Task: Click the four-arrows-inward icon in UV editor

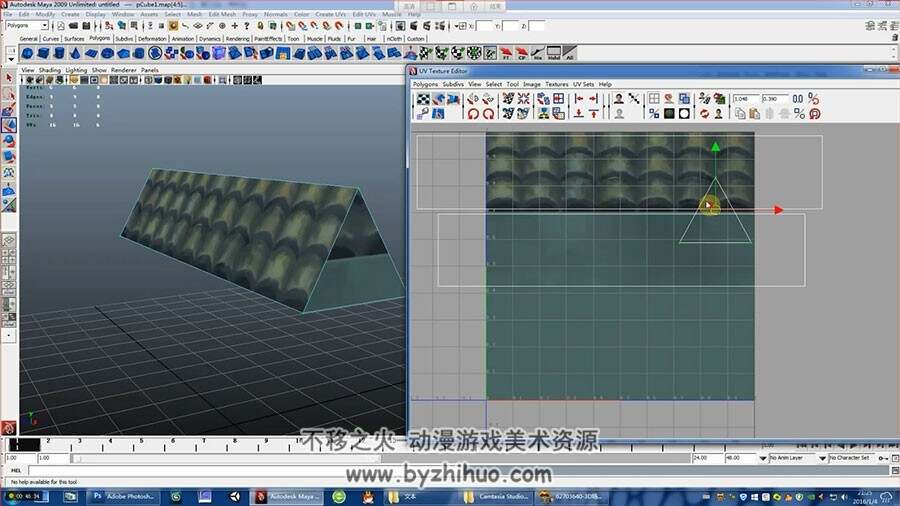Action: (x=523, y=99)
